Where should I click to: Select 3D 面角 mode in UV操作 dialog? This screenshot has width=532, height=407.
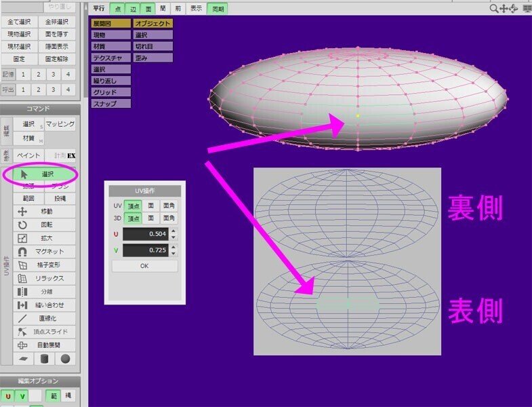tap(169, 218)
